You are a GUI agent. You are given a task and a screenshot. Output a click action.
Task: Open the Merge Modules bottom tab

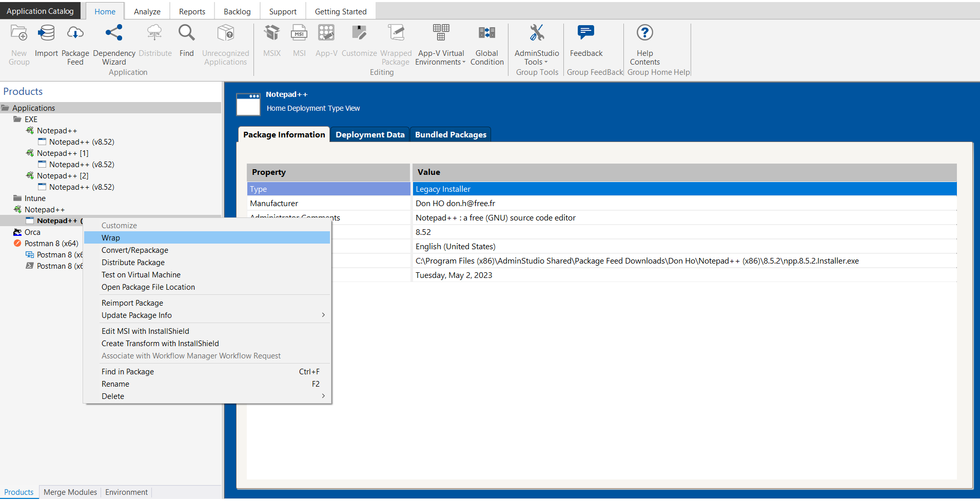(70, 492)
